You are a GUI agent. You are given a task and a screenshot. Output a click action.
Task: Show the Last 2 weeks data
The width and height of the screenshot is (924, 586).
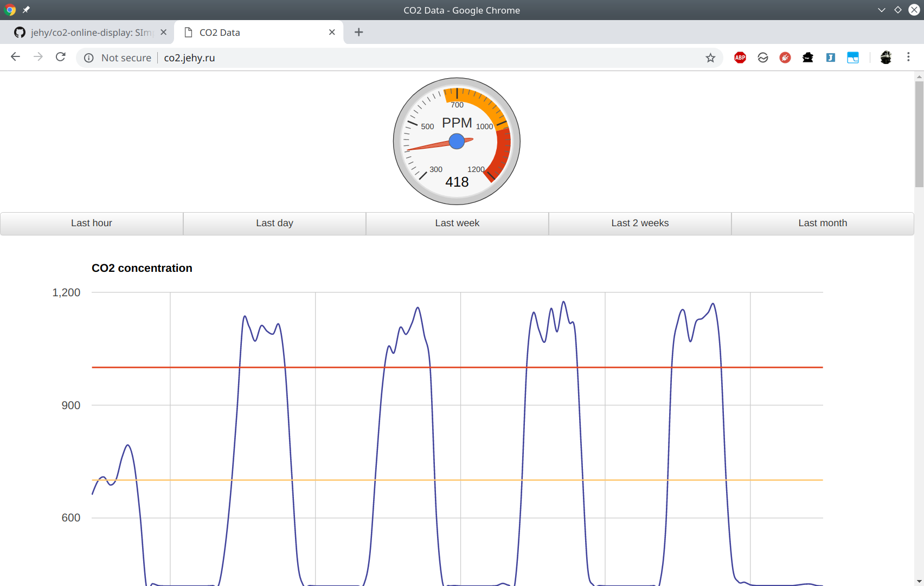(x=640, y=224)
